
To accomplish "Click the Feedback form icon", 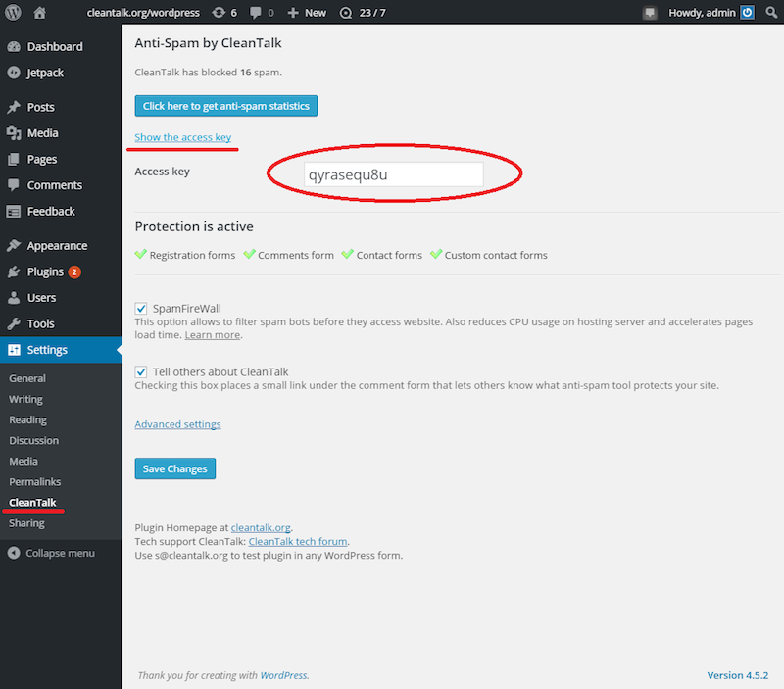I will 14,212.
